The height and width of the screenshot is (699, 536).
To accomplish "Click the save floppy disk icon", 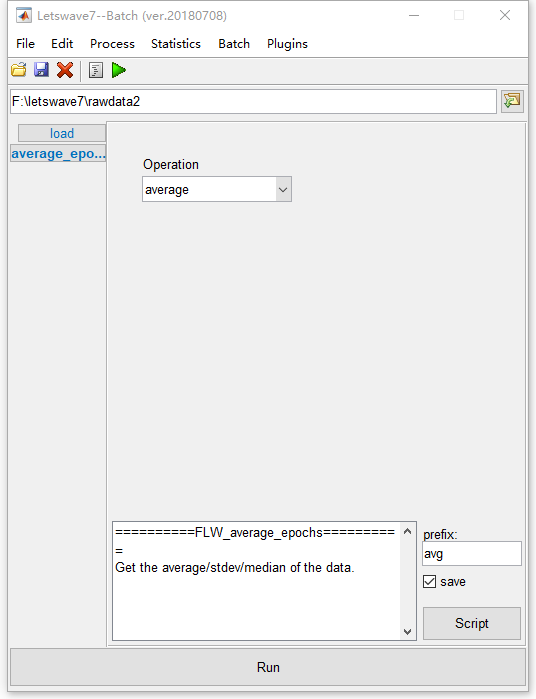I will [x=41, y=70].
